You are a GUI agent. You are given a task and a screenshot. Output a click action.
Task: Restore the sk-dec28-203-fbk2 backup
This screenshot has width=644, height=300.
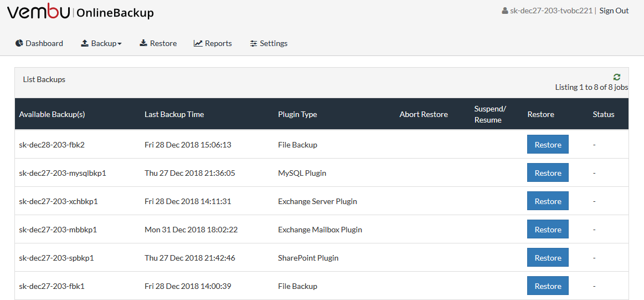tap(548, 144)
